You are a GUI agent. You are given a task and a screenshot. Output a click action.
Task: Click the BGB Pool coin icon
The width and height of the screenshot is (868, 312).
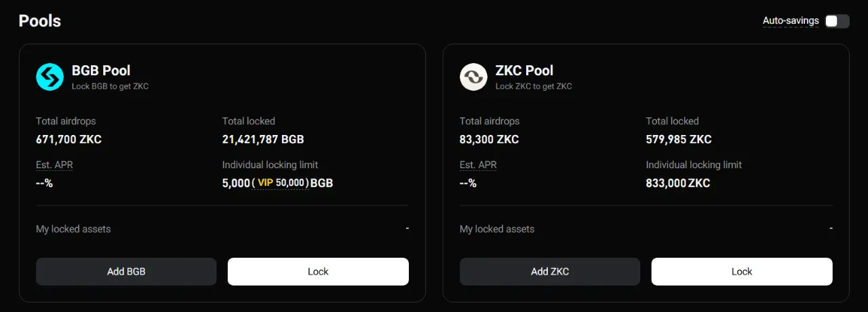tap(50, 77)
